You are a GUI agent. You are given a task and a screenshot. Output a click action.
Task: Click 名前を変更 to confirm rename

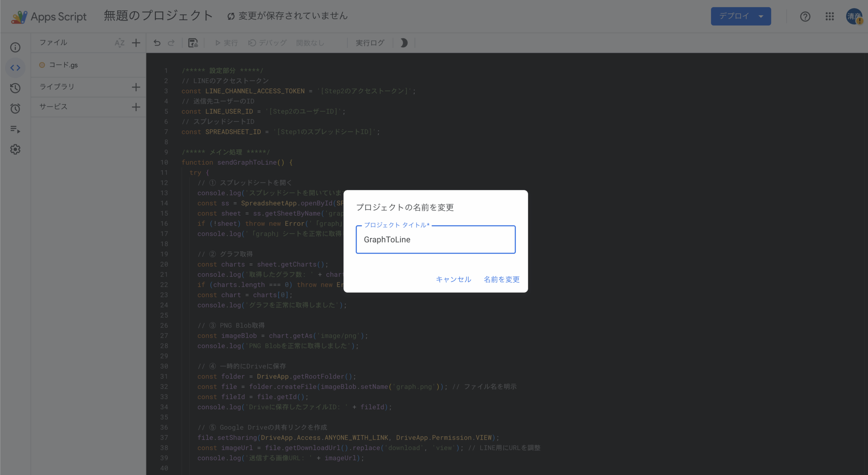501,279
